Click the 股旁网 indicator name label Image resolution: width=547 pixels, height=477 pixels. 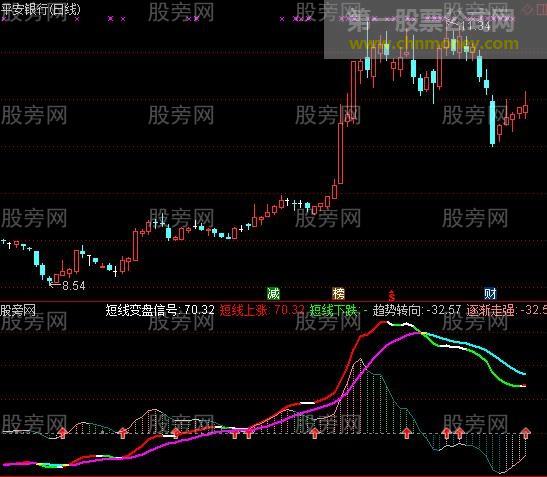click(x=18, y=310)
